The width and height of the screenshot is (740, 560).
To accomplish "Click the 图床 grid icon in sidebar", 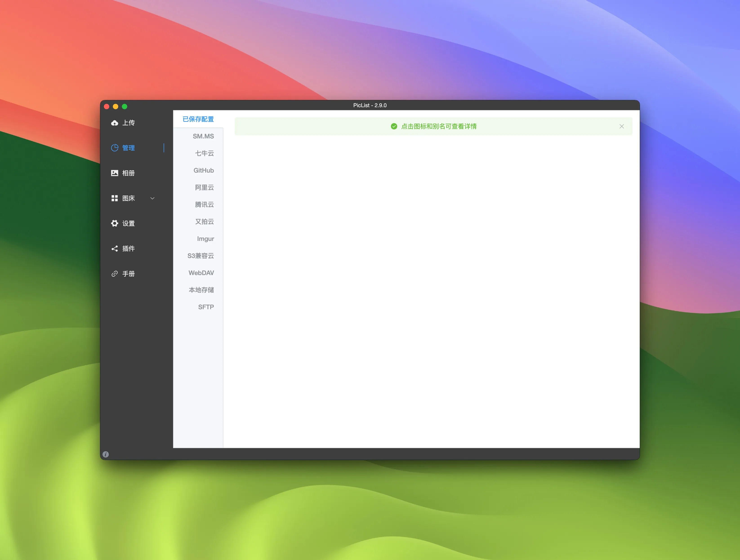I will (x=114, y=198).
